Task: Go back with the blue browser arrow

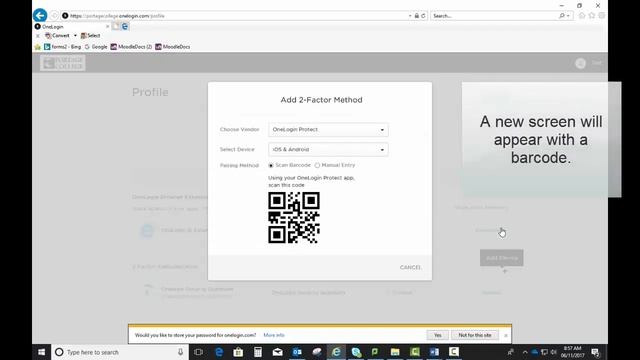Action: coord(40,16)
